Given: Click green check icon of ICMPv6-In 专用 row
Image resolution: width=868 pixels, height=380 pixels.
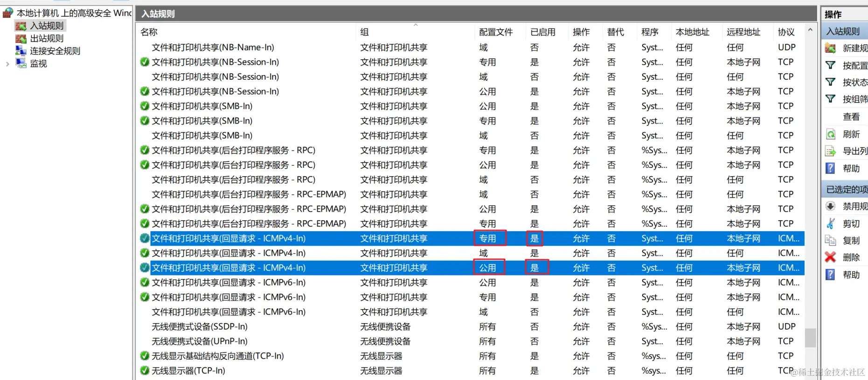Looking at the screenshot, I should pyautogui.click(x=145, y=297).
